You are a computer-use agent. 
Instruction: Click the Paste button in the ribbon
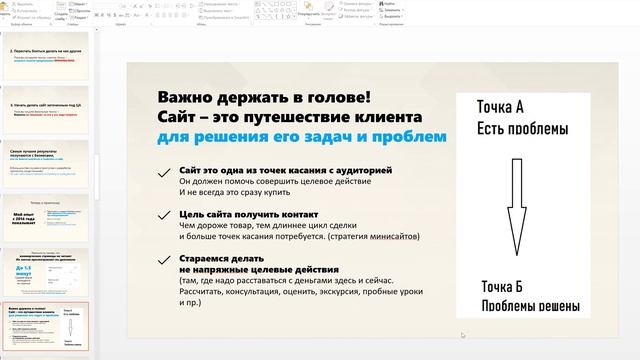[x=4, y=10]
